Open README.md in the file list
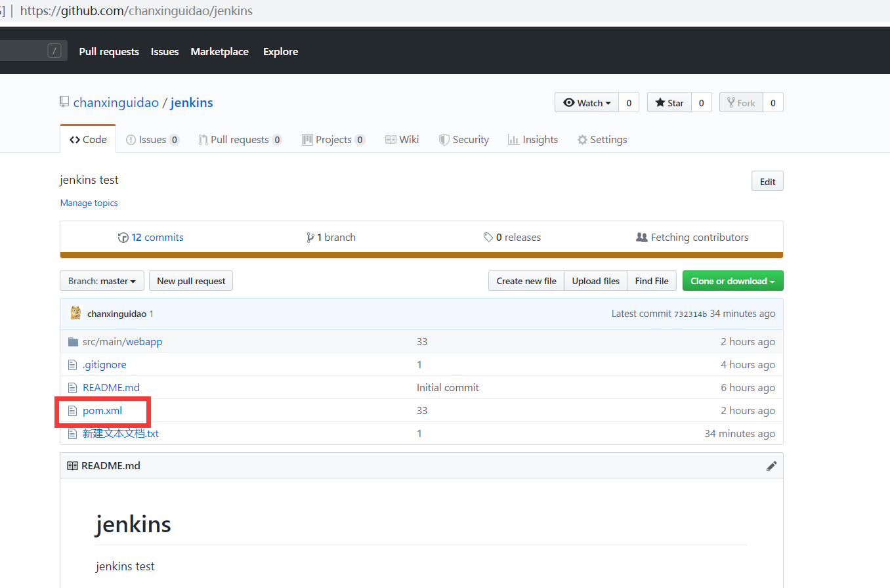The height and width of the screenshot is (588, 890). tap(111, 388)
